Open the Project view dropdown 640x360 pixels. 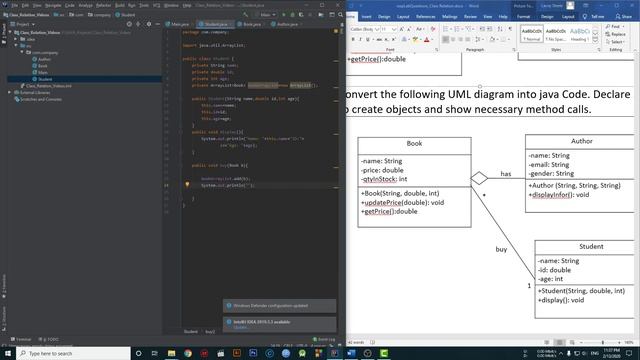pyautogui.click(x=25, y=24)
